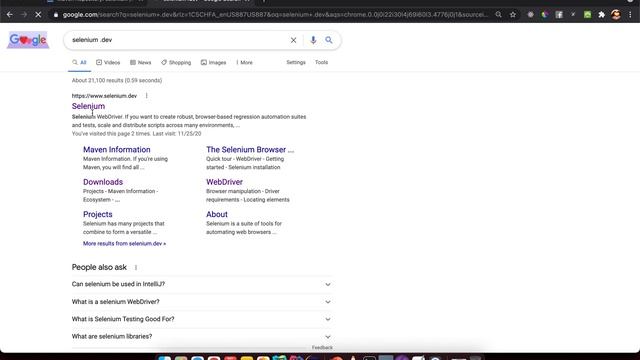Switch to the Images tab

[213, 62]
